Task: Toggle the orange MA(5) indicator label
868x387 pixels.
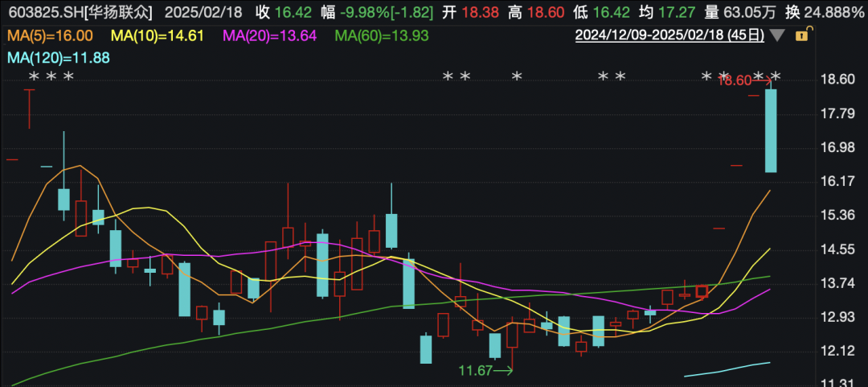Action: 49,35
